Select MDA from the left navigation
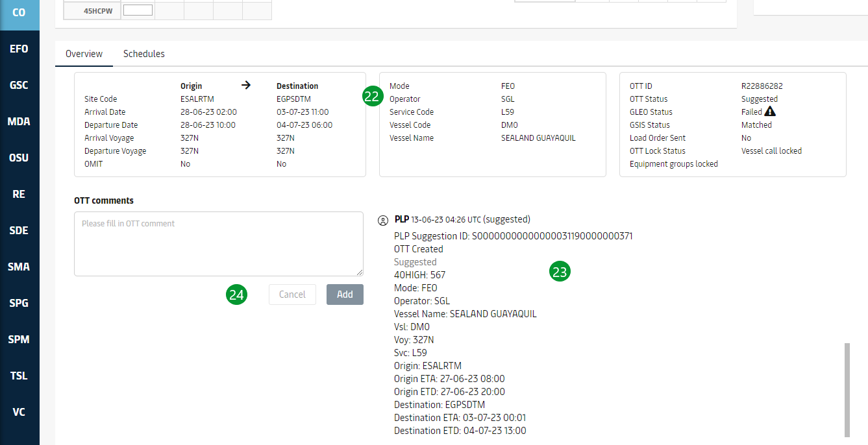This screenshot has height=445, width=868. click(x=19, y=121)
